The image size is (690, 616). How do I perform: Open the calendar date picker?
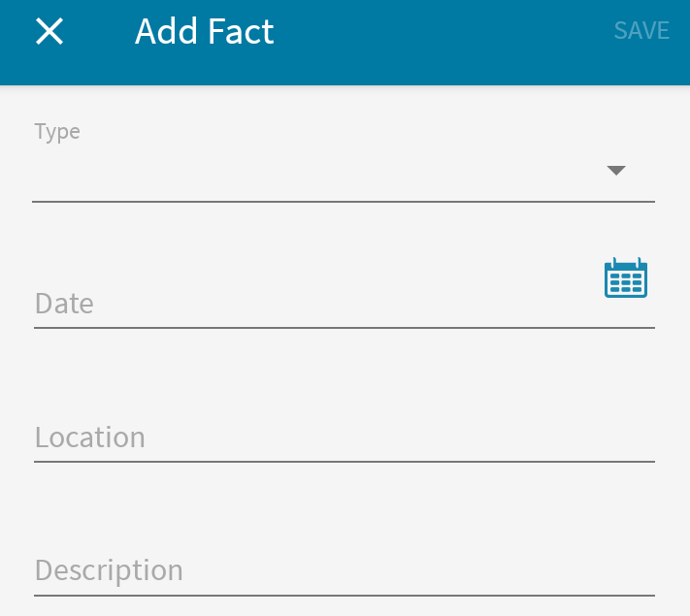626,277
